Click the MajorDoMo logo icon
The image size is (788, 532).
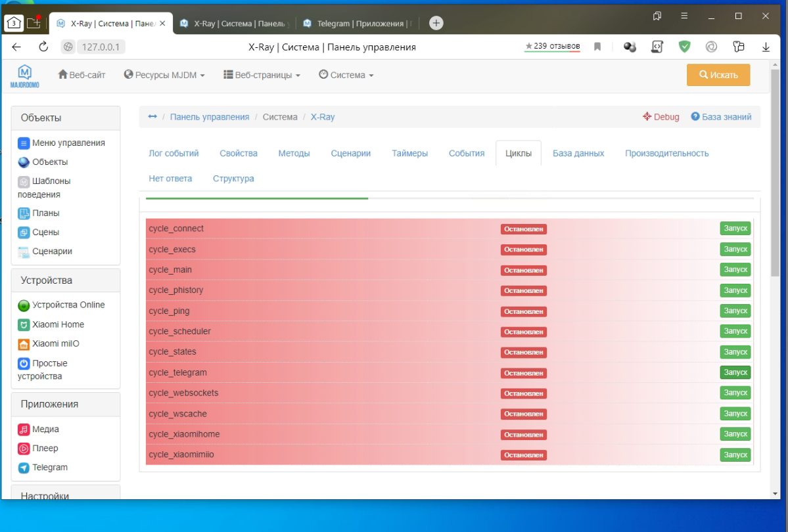[x=25, y=76]
